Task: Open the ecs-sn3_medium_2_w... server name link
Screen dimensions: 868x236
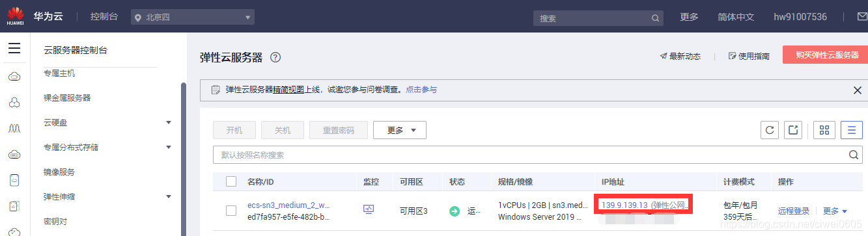Action: pyautogui.click(x=289, y=205)
